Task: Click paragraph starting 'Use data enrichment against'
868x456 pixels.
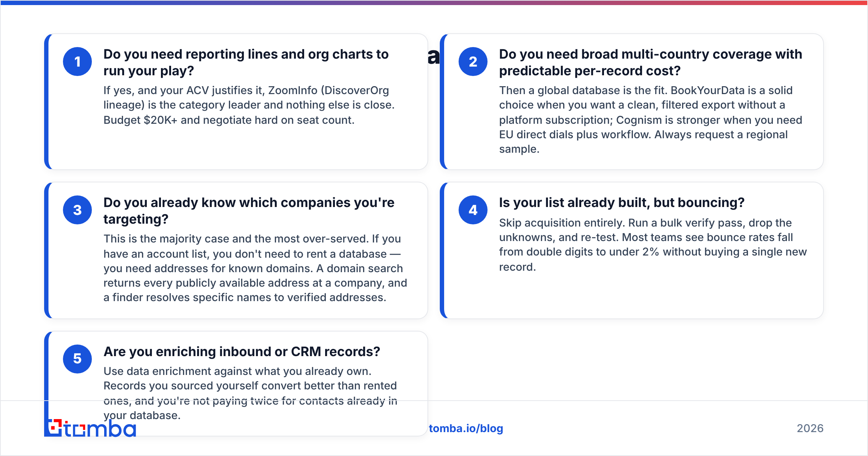Action: (x=250, y=393)
